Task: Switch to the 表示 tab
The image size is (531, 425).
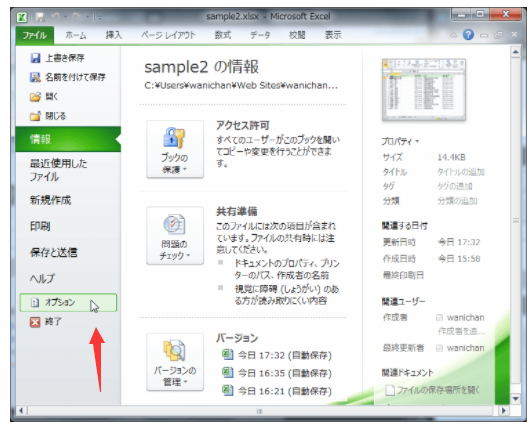Action: [333, 35]
